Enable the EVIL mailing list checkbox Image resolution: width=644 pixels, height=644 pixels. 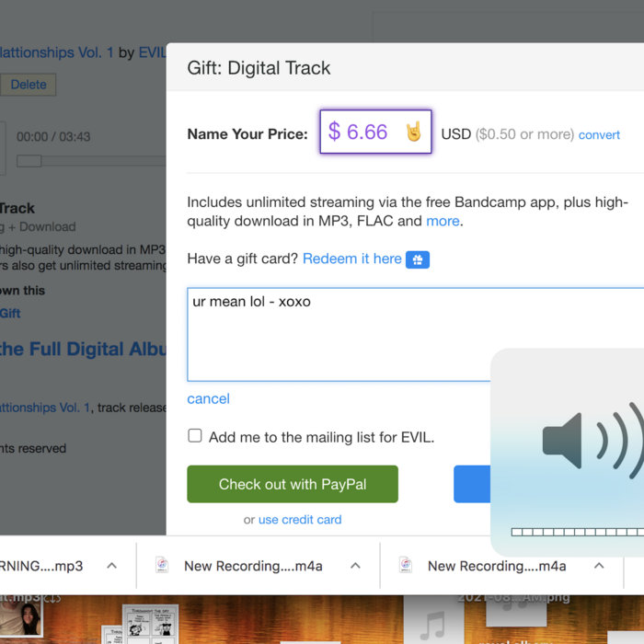[195, 436]
